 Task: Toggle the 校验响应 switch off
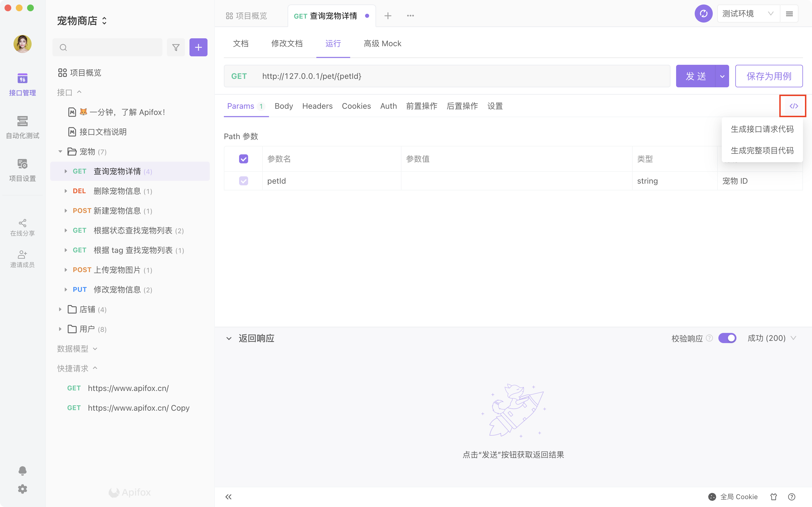727,338
